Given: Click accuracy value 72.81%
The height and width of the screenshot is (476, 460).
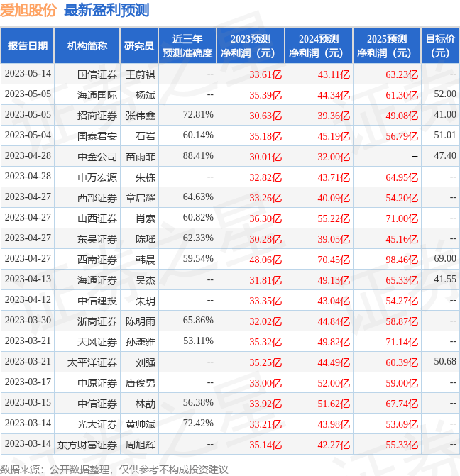Looking at the screenshot, I should pos(198,115).
